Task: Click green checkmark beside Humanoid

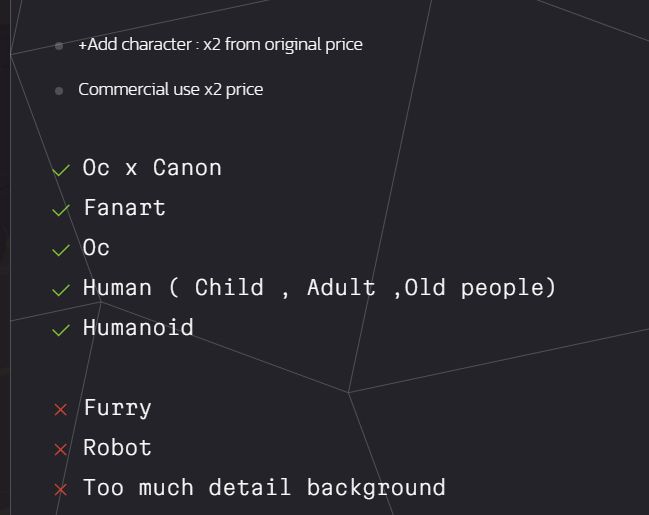Action: pyautogui.click(x=61, y=330)
